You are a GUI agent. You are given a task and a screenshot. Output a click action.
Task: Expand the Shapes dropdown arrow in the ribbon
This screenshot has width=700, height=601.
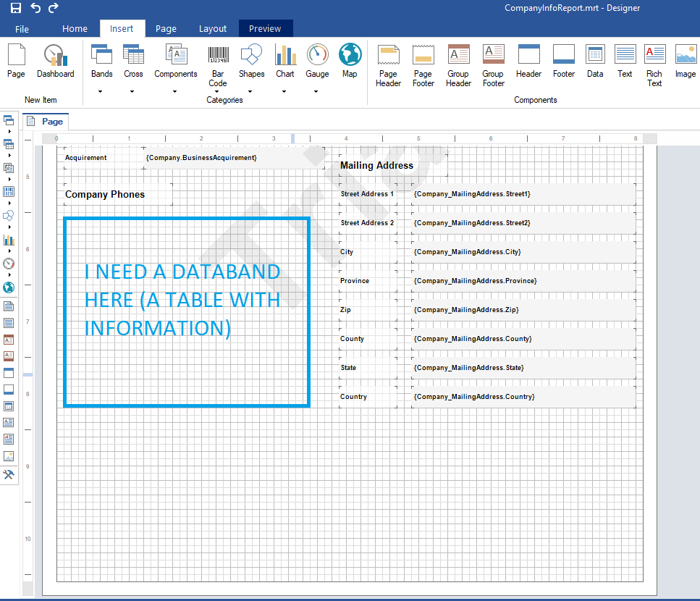(x=250, y=91)
